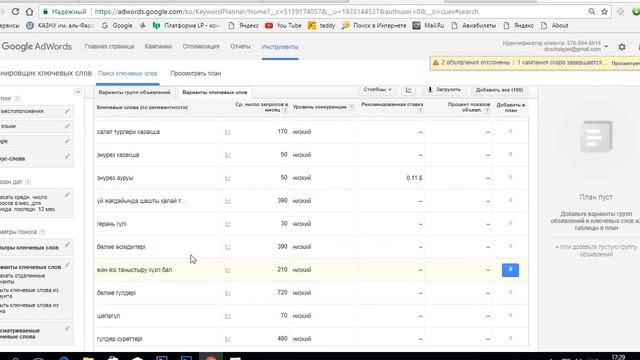
Task: Sort by Ср. число запросов в месяц column
Action: tap(262, 107)
